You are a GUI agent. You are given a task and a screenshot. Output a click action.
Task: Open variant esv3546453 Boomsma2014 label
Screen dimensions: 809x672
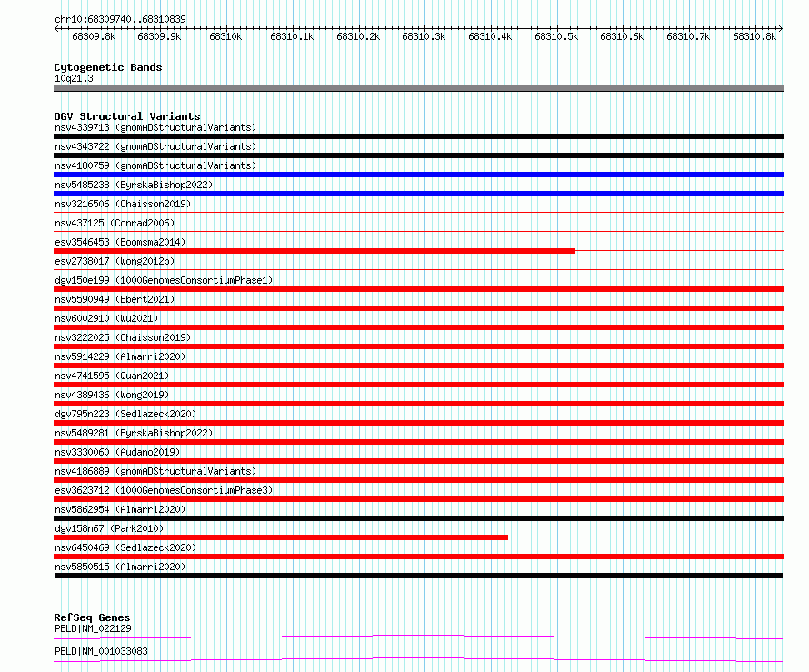click(120, 242)
